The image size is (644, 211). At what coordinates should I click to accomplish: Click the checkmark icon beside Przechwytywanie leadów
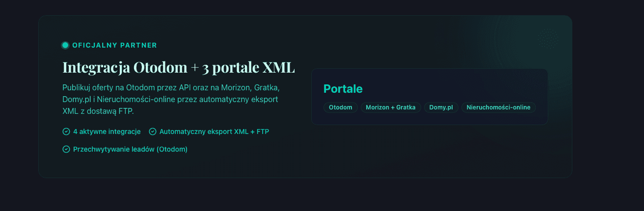[x=66, y=149]
